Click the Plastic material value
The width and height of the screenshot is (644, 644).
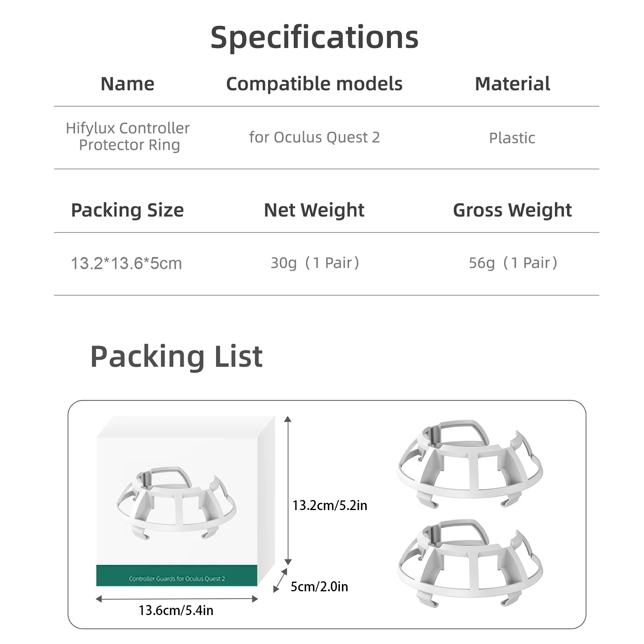tap(512, 138)
